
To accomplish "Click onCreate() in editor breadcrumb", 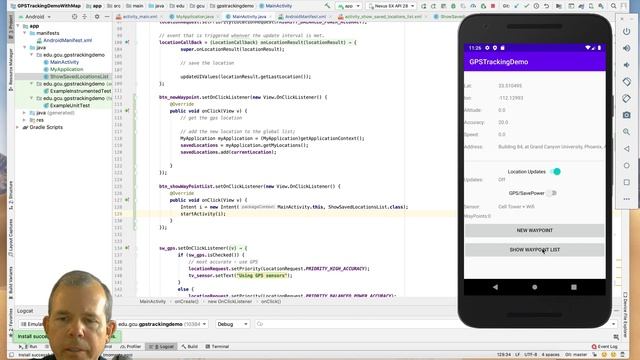I will coord(187,302).
